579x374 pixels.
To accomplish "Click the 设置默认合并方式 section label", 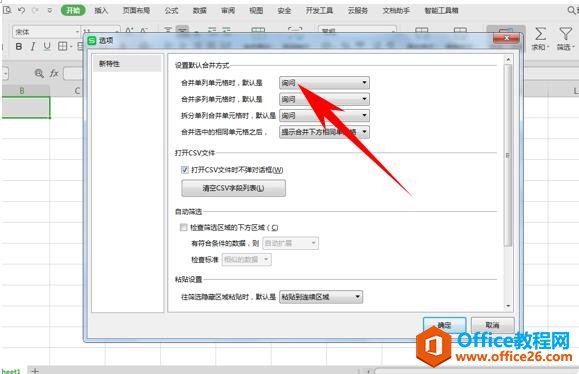I will click(202, 66).
